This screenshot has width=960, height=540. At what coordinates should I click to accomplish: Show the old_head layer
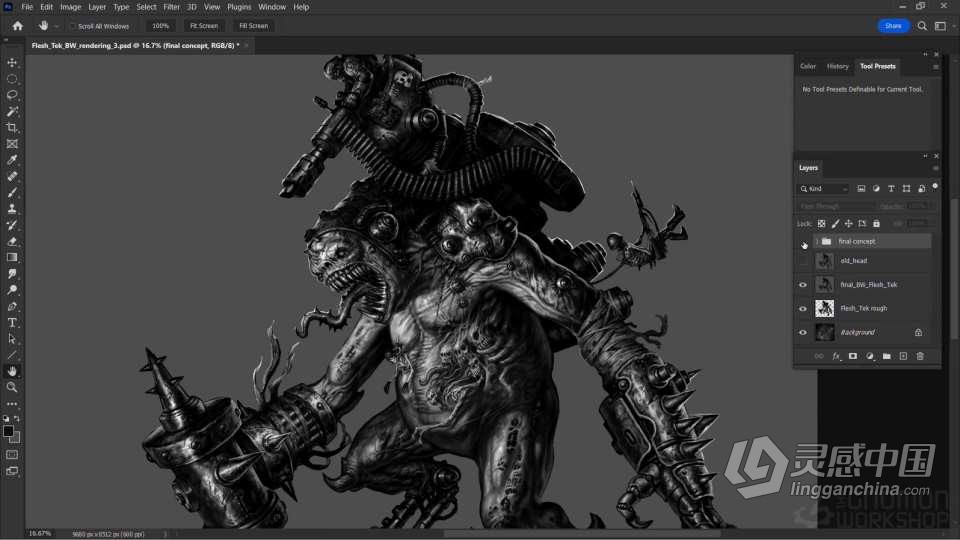[x=803, y=261]
